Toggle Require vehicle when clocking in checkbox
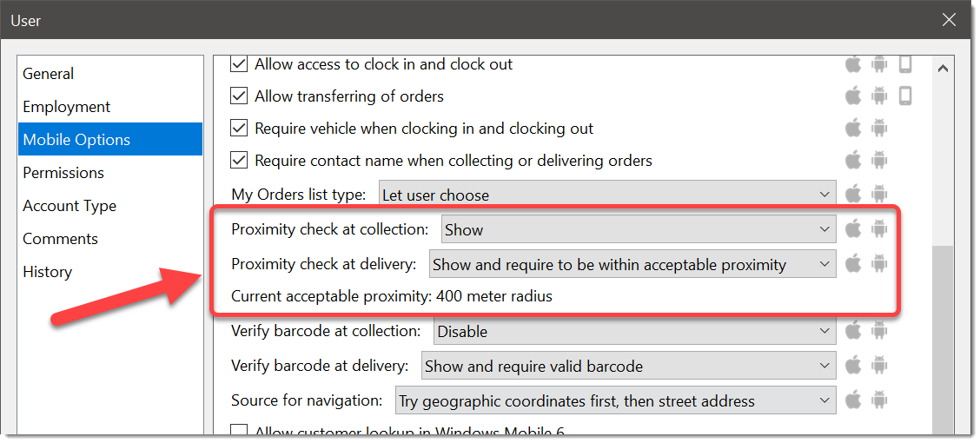 click(239, 129)
